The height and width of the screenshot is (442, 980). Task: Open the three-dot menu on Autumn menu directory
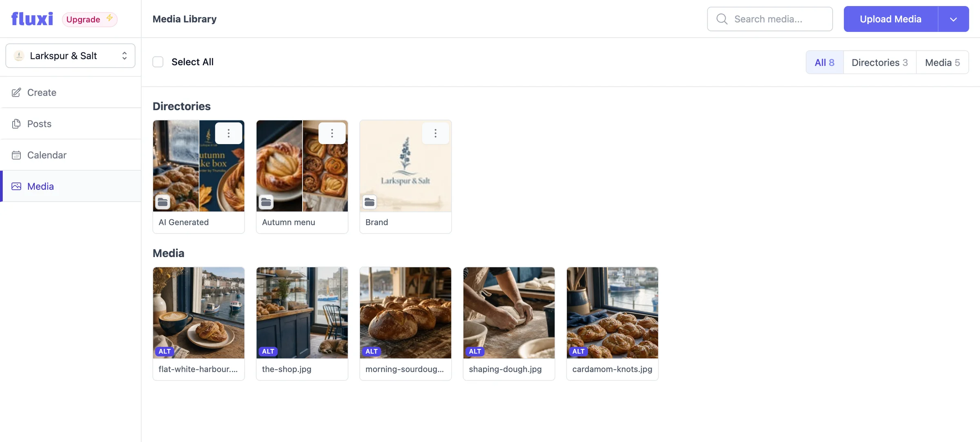click(332, 133)
